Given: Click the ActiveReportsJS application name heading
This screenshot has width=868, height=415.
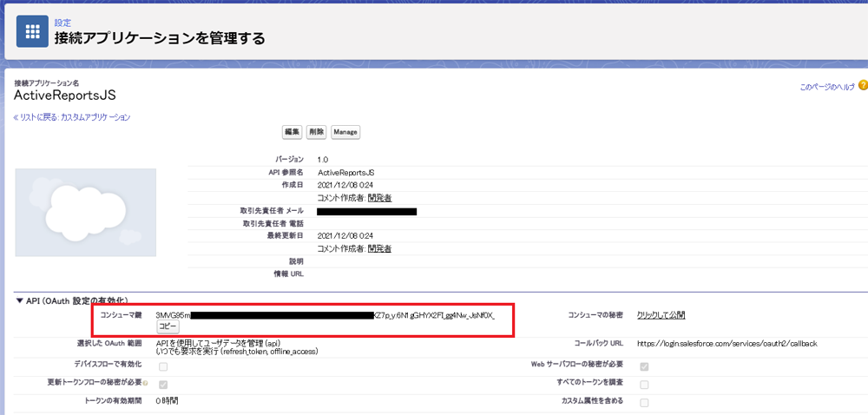Looking at the screenshot, I should tap(65, 96).
